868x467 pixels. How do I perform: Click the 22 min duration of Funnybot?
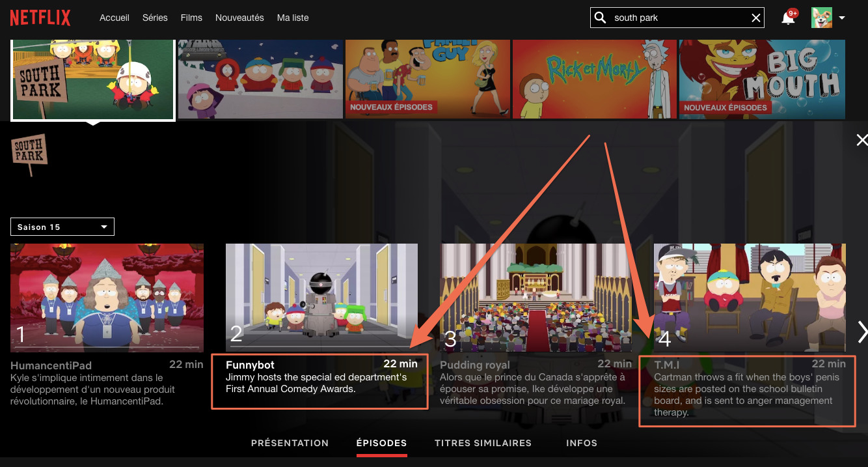tap(400, 364)
